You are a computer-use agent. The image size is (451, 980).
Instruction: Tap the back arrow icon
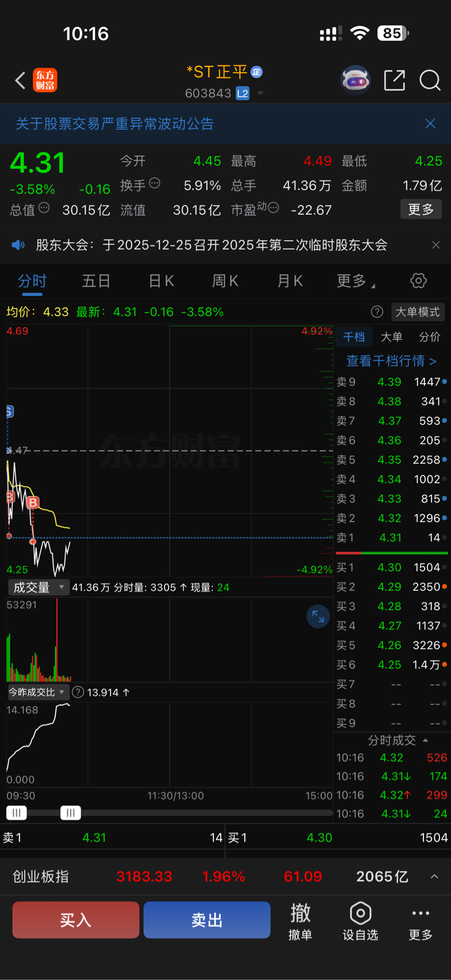coord(21,80)
